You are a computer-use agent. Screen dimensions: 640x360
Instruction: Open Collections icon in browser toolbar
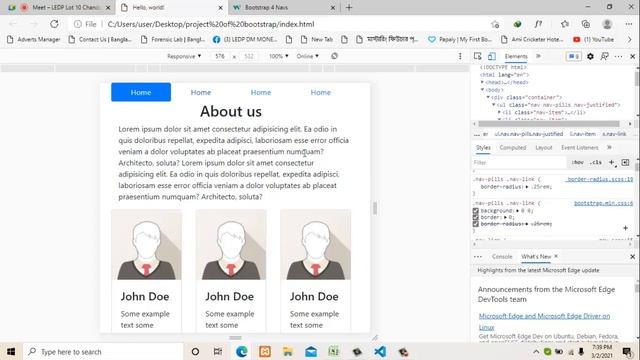click(586, 24)
